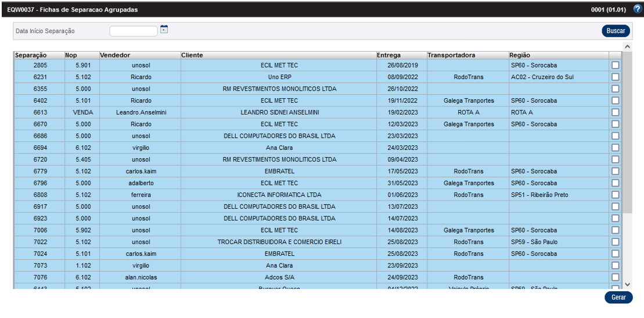Select checkbox for separação 7022 row
644x318 pixels.
click(x=616, y=242)
